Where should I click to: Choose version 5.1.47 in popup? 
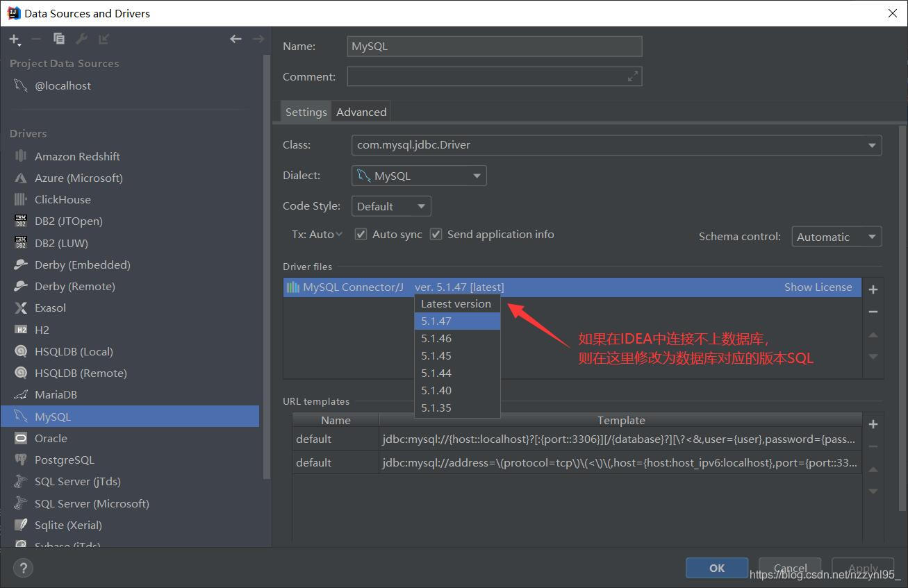click(x=457, y=321)
